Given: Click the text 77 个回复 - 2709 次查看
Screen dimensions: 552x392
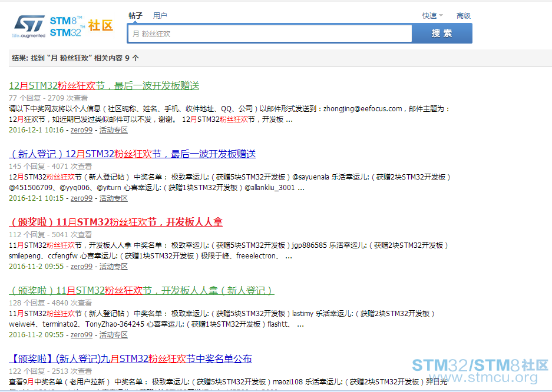Looking at the screenshot, I should 48,98.
